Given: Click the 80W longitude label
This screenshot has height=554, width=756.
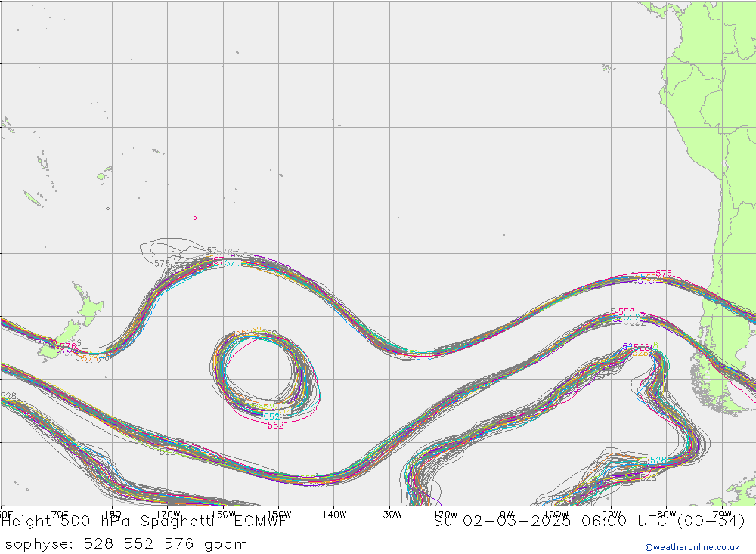Looking at the screenshot, I should 667,515.
